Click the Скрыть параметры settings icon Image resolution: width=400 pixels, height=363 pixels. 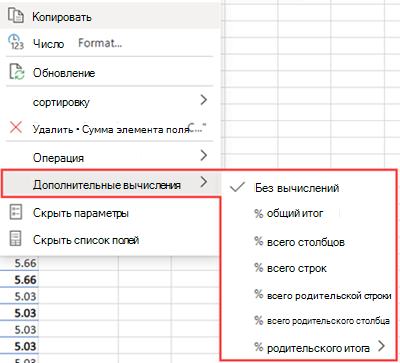[x=16, y=212]
